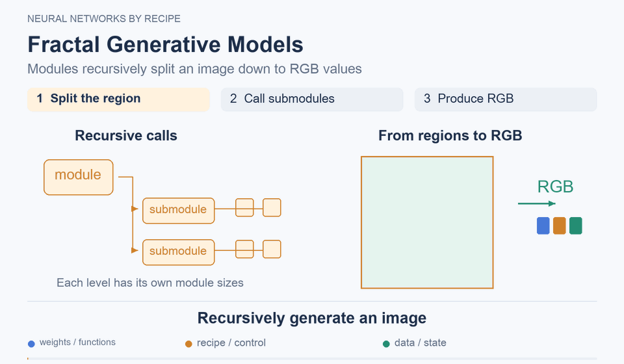This screenshot has height=364, width=624.
Task: Click the blue "weights / functions" legend dot
Action: pyautogui.click(x=31, y=344)
